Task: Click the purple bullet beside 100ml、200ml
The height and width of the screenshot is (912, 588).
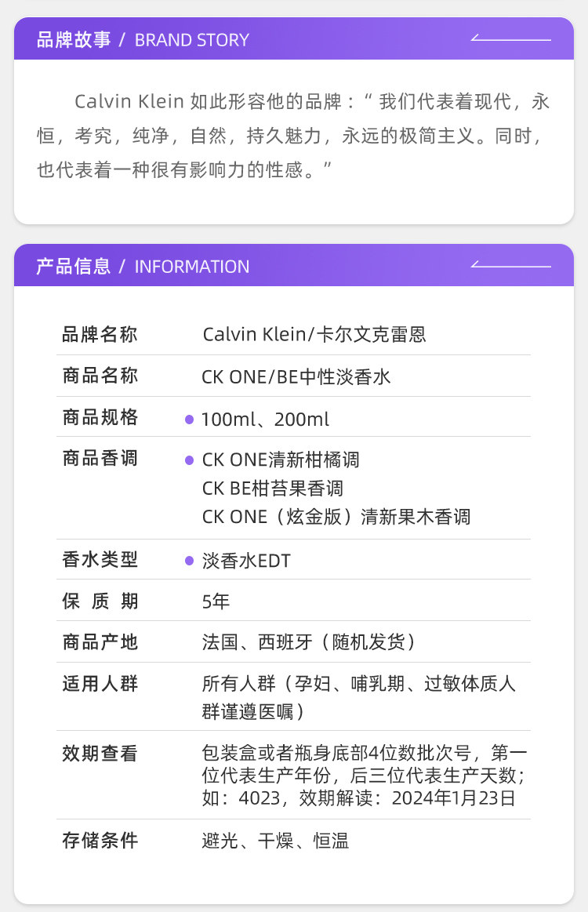Action: click(x=189, y=420)
